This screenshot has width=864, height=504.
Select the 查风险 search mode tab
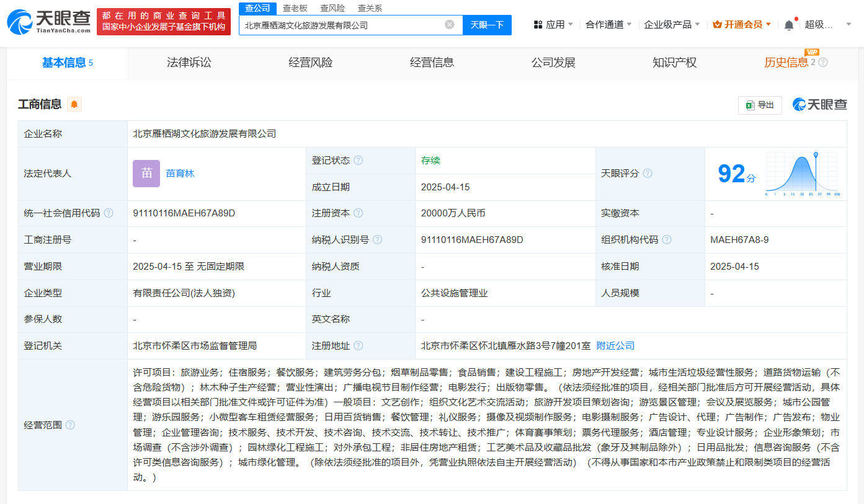click(x=332, y=8)
